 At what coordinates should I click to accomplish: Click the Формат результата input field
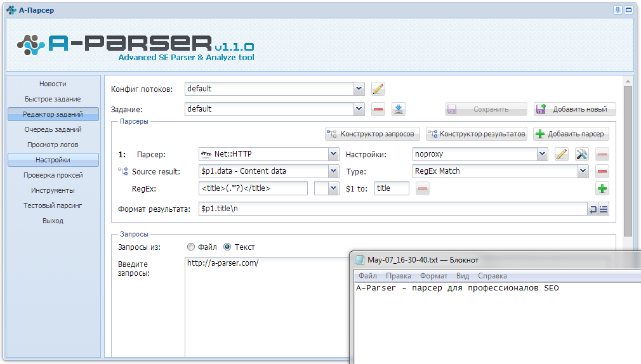(x=393, y=209)
